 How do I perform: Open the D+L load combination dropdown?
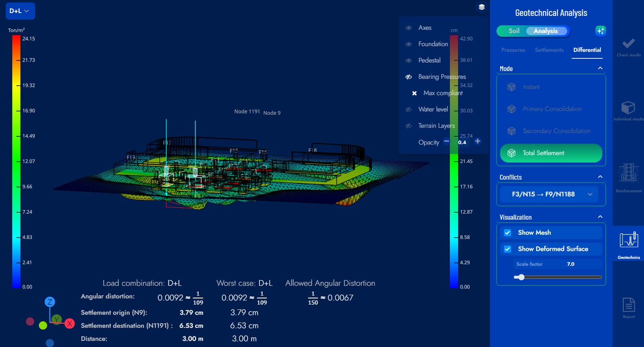point(20,11)
